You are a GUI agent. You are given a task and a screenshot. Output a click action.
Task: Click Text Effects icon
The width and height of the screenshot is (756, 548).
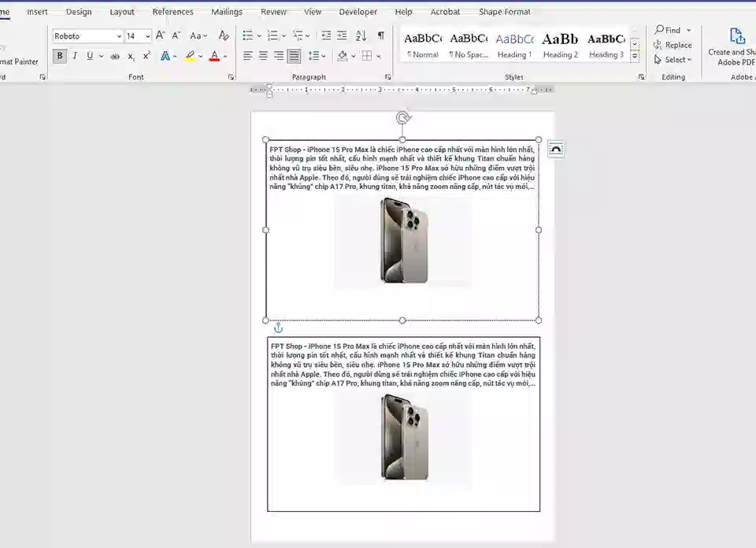tap(165, 56)
